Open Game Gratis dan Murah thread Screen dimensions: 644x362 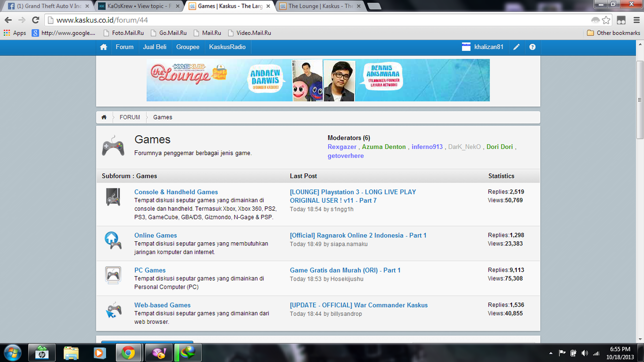(345, 270)
